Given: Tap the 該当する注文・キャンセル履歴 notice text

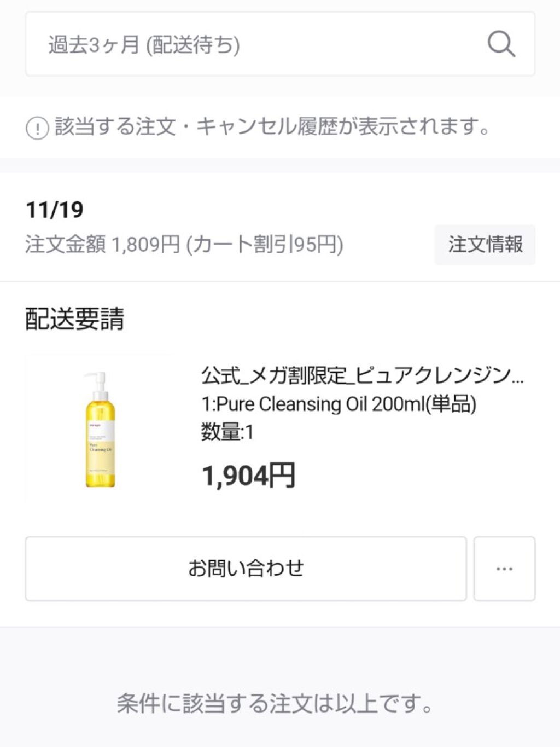Looking at the screenshot, I should [272, 127].
